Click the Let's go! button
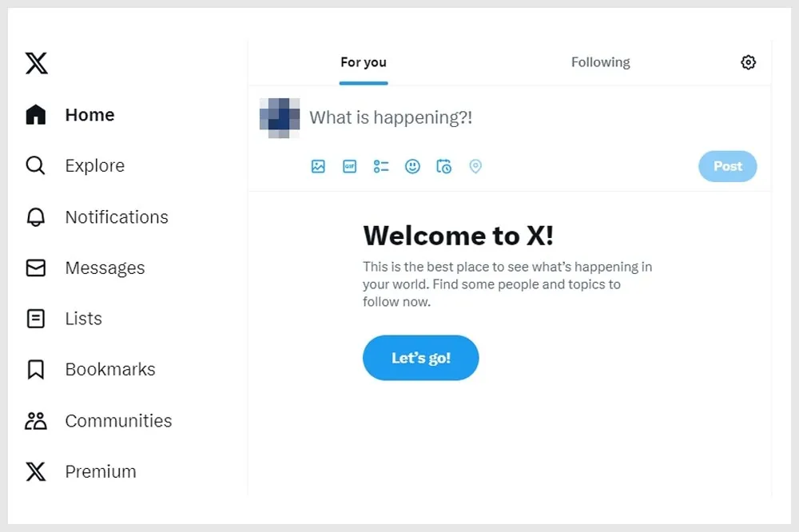Screen dimensions: 799x532 [x=421, y=358]
